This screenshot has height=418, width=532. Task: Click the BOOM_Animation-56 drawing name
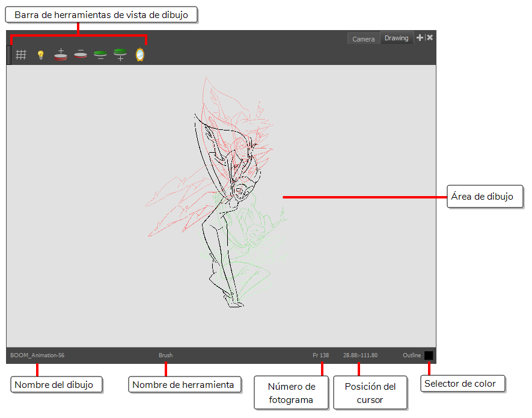point(37,355)
